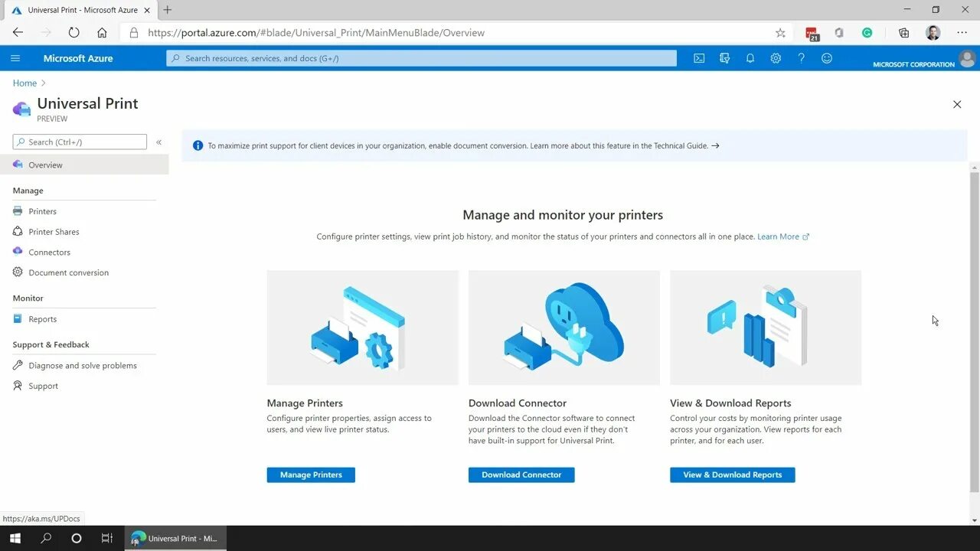Open a new browser tab
Screen dimensions: 980x551
tap(168, 10)
